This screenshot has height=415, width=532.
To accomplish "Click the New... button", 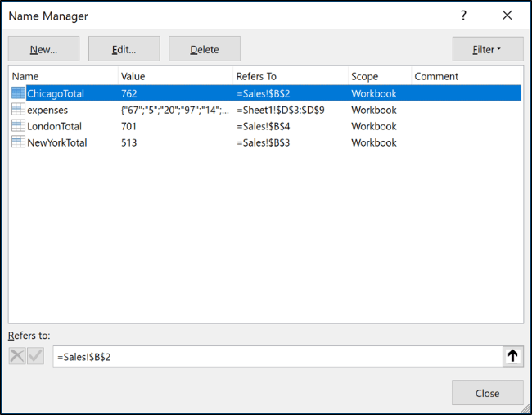I will tap(44, 49).
